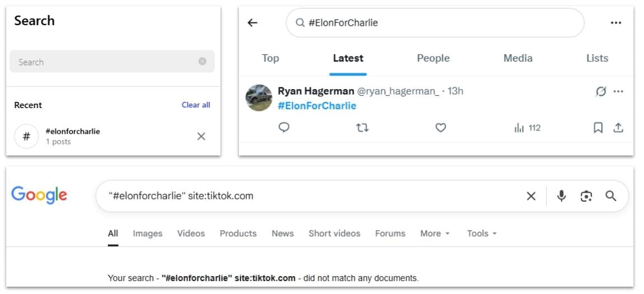This screenshot has height=294, width=644.
Task: Click the 13h timestamp on the post
Action: (x=455, y=91)
